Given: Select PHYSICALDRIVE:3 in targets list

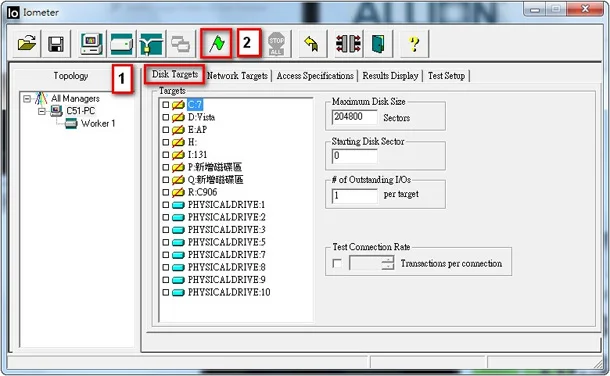Looking at the screenshot, I should coord(227,230).
